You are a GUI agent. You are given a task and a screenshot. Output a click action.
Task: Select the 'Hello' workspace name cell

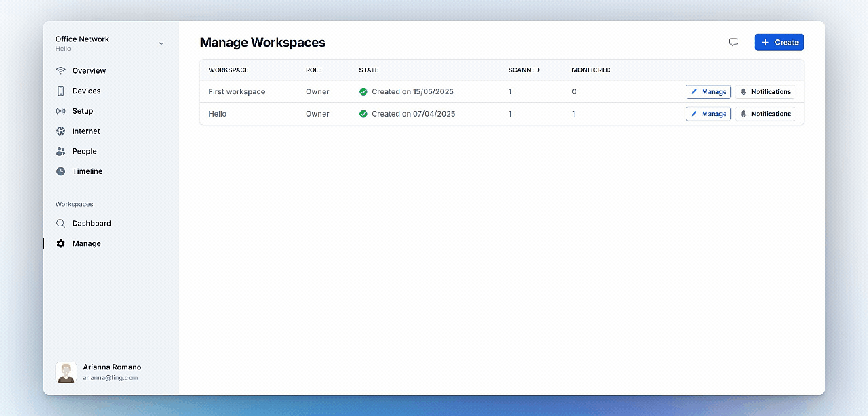[218, 114]
